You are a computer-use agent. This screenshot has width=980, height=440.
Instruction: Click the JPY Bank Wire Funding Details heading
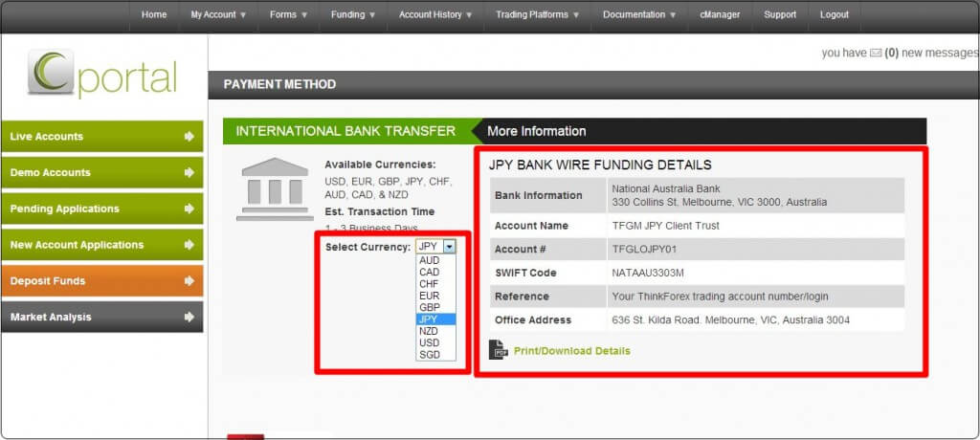pos(600,165)
